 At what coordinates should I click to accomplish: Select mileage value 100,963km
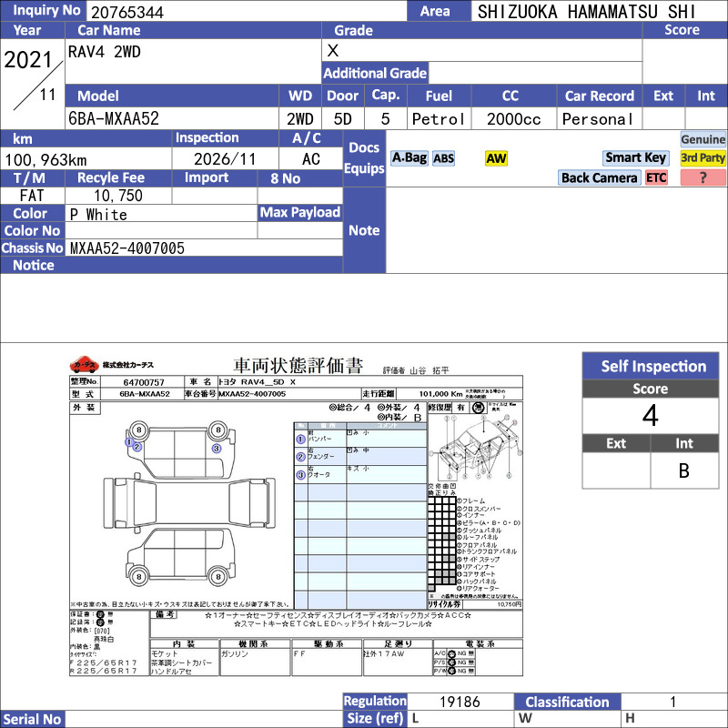tap(45, 160)
